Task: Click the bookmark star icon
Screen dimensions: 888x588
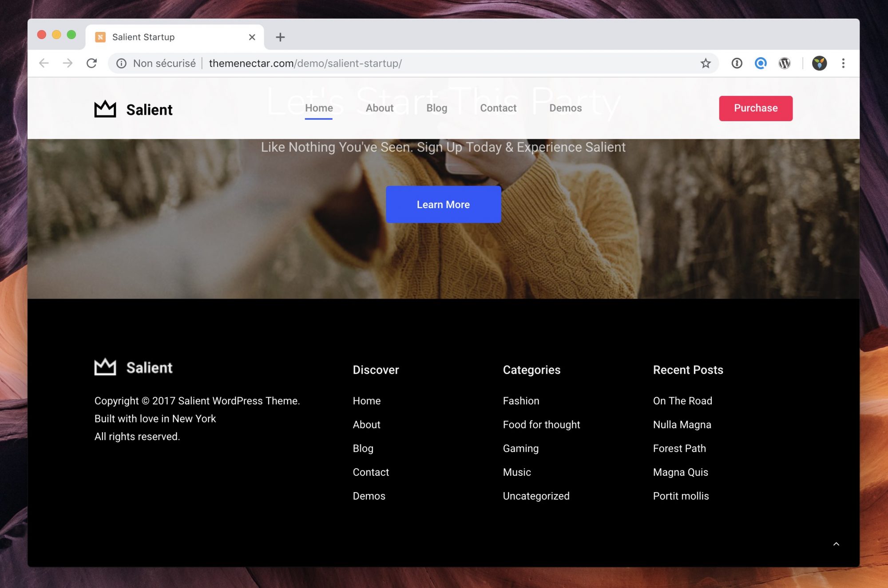Action: pyautogui.click(x=706, y=63)
